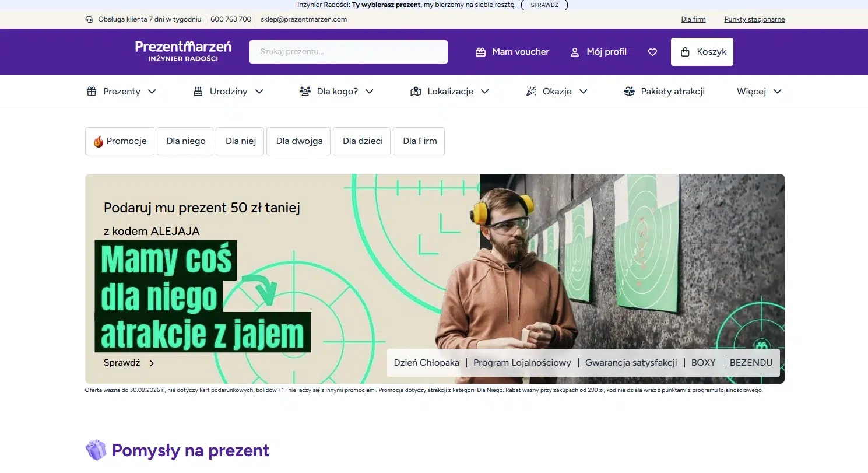This screenshot has height=473, width=868.
Task: Click the Sprawdź link in the banner
Action: click(x=122, y=363)
